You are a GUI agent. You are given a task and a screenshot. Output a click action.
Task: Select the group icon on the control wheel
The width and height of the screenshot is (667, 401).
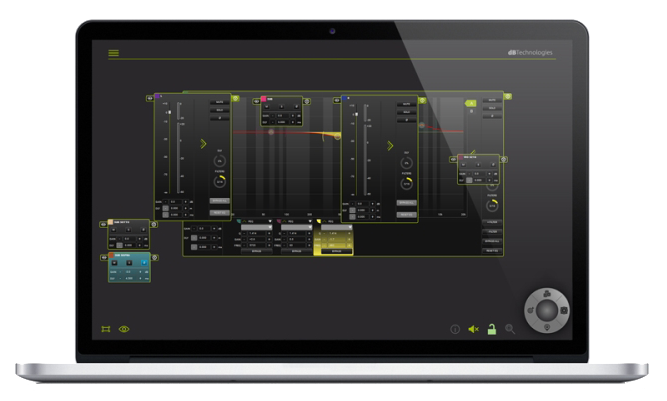(x=547, y=294)
